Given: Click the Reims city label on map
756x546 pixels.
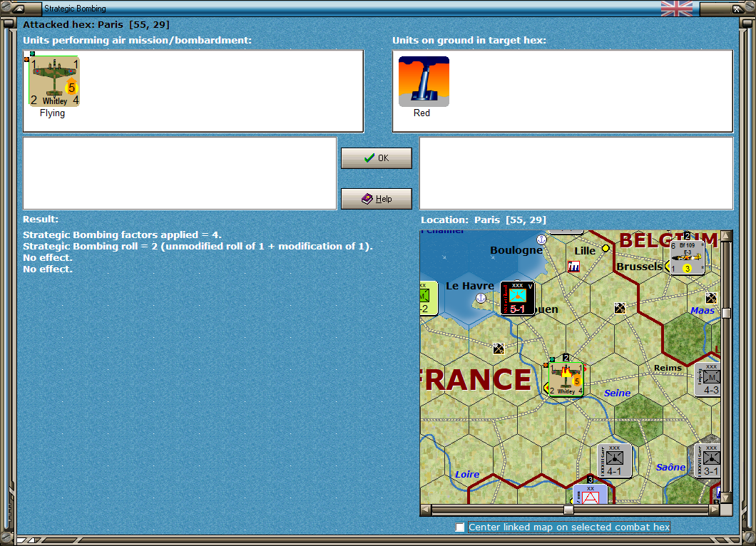Looking at the screenshot, I should [668, 368].
